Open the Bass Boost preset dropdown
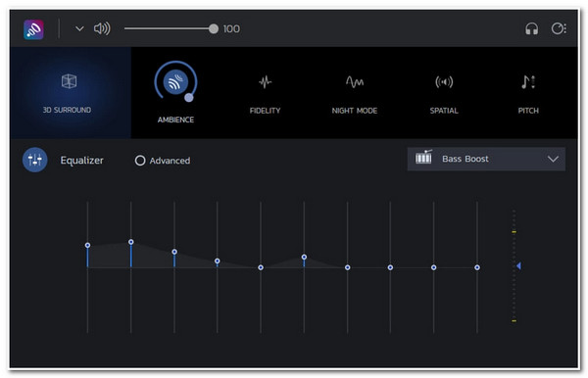The height and width of the screenshot is (378, 588). pos(486,160)
